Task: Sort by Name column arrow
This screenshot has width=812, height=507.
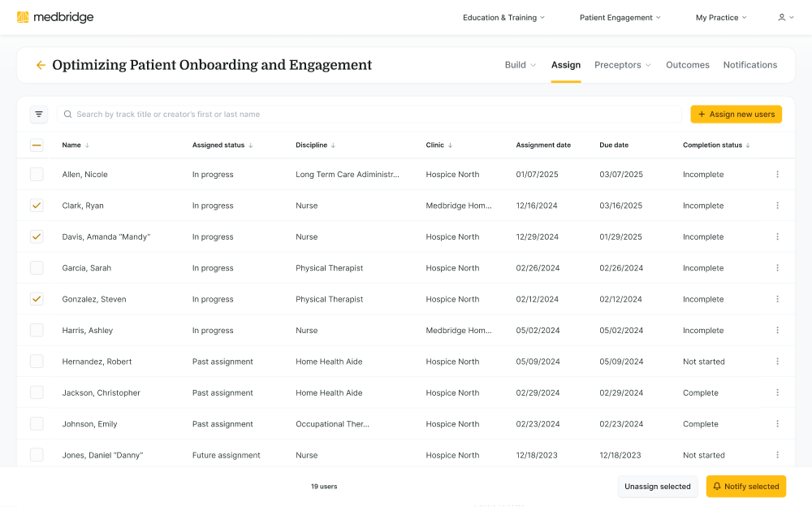Action: (87, 145)
